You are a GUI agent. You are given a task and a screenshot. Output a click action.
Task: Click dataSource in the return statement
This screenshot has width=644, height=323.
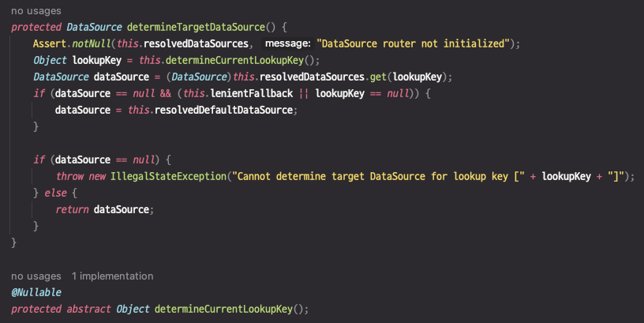122,209
